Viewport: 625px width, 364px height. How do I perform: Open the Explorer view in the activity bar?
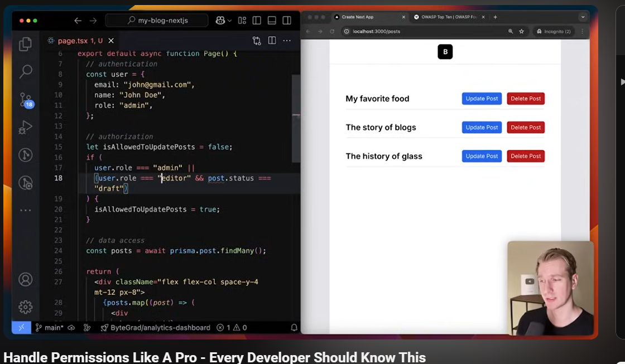coord(25,45)
